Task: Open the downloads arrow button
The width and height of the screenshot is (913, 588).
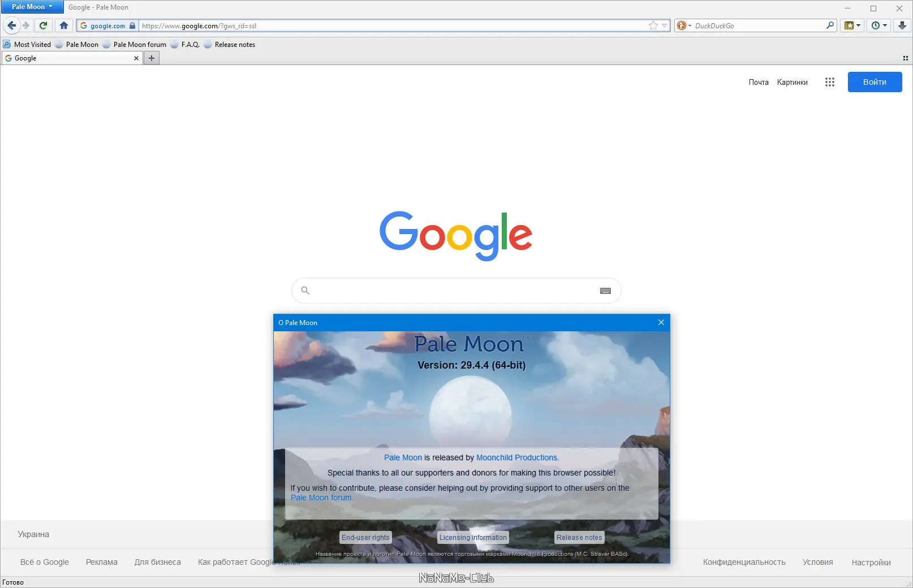Action: pos(902,25)
